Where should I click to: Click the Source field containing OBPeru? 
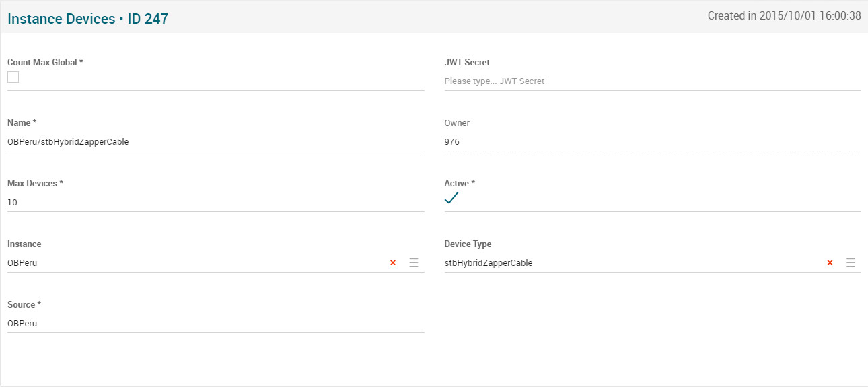[215, 324]
